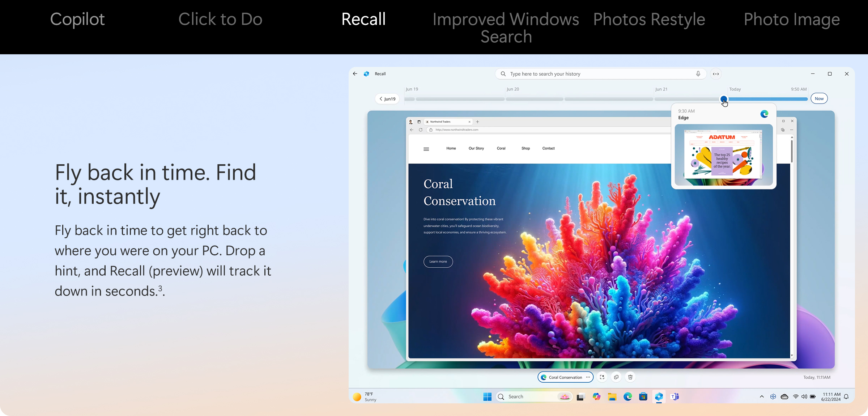Open Microsoft Store from the taskbar
This screenshot has height=416, width=868.
click(643, 397)
